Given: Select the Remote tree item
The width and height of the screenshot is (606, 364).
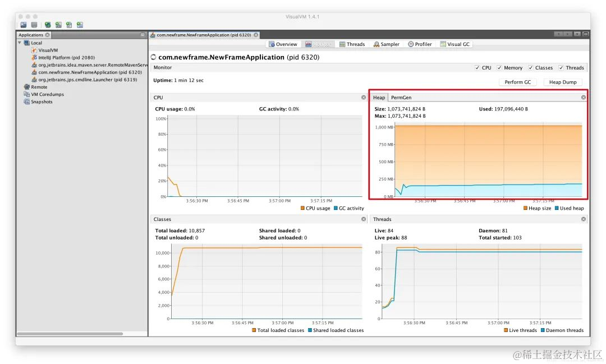Looking at the screenshot, I should coord(39,87).
